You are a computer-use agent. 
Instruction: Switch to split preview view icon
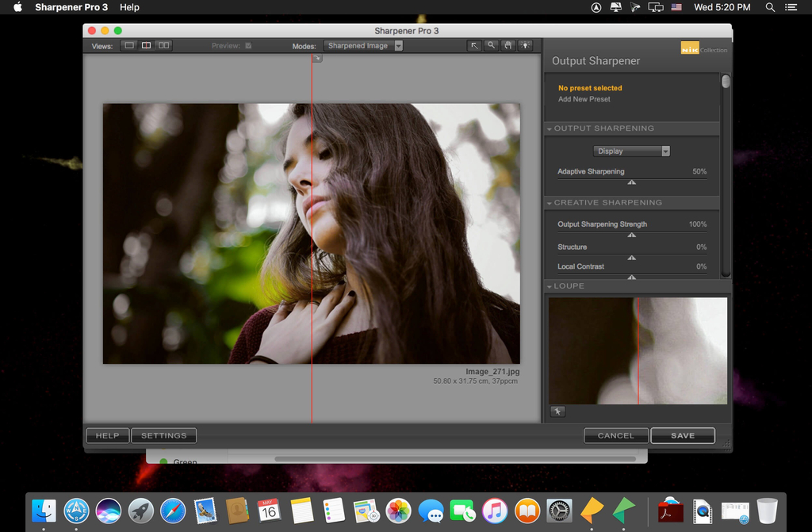[147, 46]
